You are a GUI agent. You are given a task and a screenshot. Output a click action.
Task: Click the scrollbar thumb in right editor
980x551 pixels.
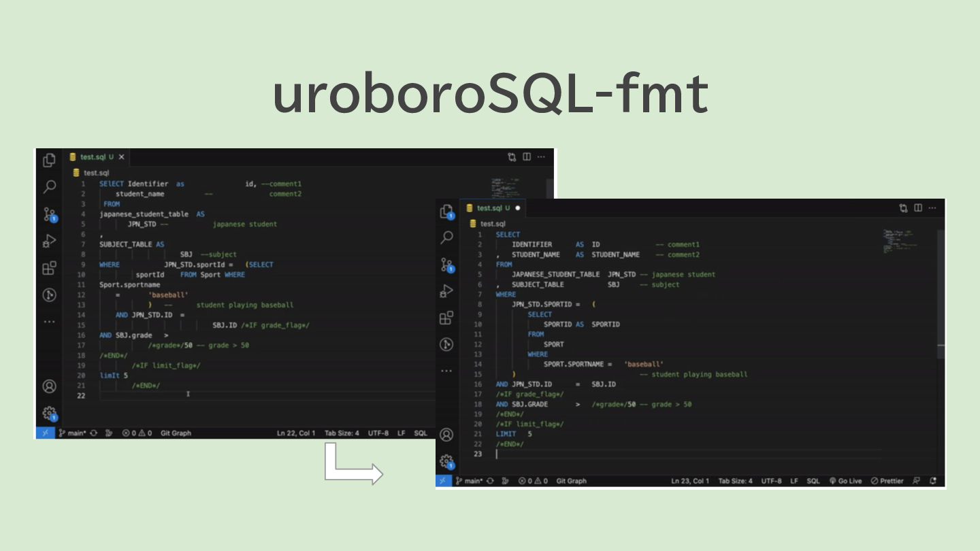pyautogui.click(x=942, y=294)
